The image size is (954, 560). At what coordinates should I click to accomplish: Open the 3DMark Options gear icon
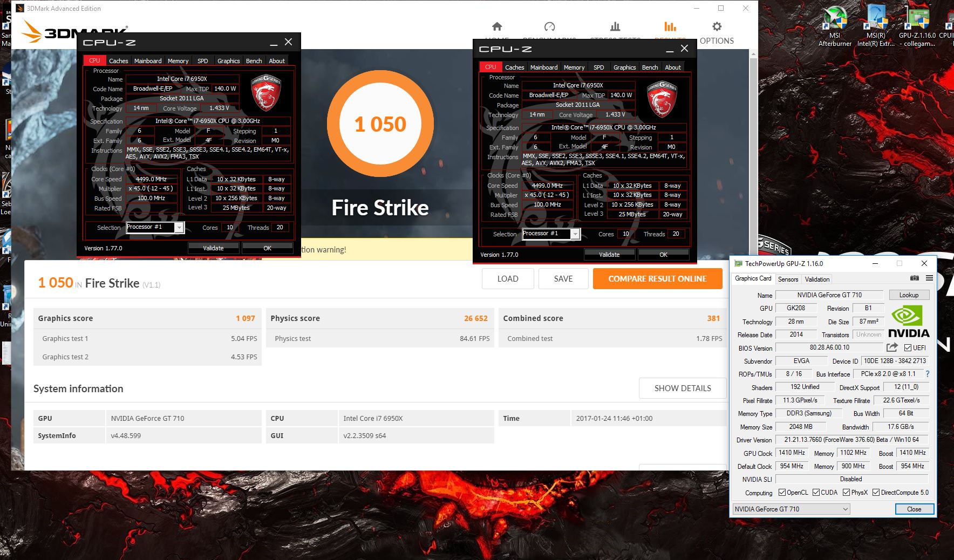tap(717, 26)
